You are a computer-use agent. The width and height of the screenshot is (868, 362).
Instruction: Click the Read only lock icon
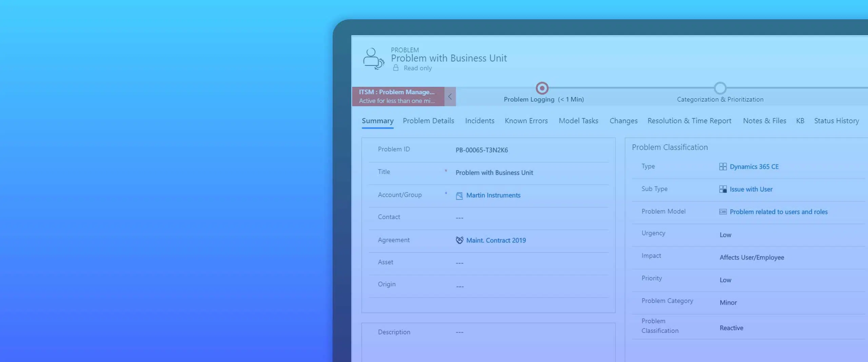pyautogui.click(x=396, y=68)
